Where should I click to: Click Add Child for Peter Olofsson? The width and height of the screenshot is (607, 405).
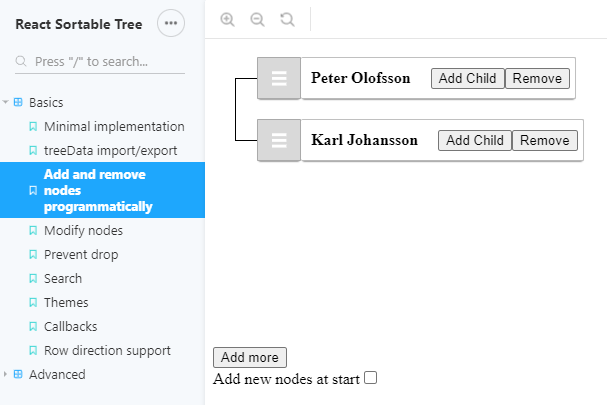468,79
